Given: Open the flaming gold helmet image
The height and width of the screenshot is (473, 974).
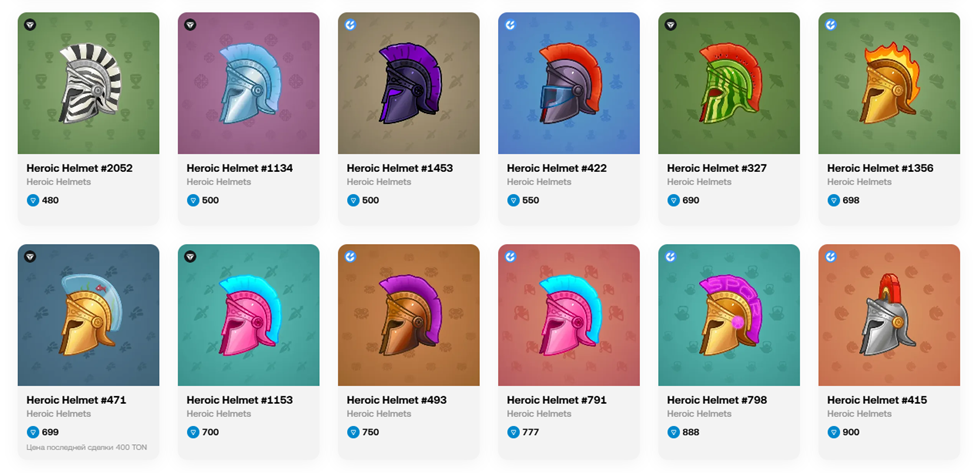Looking at the screenshot, I should click(x=888, y=84).
